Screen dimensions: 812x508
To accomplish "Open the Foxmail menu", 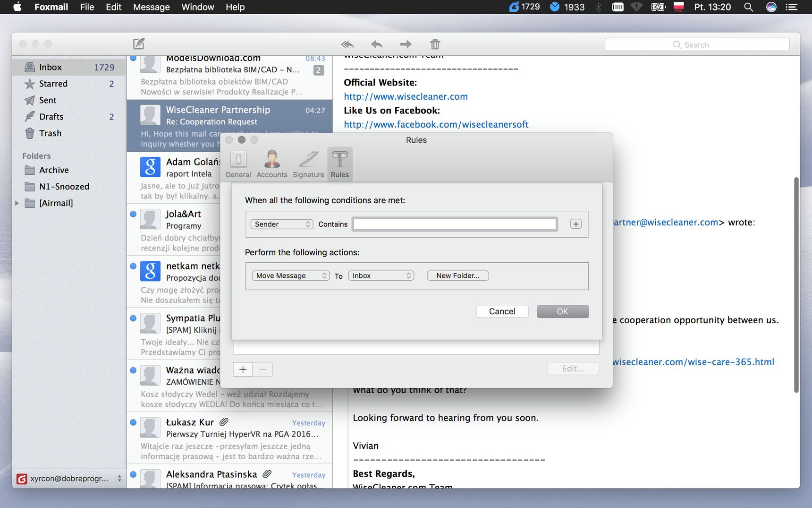I will 51,7.
